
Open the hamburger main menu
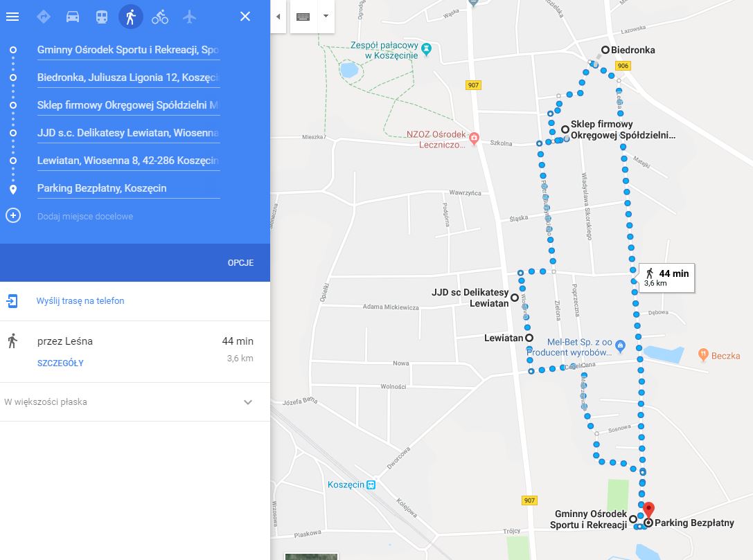click(x=12, y=17)
